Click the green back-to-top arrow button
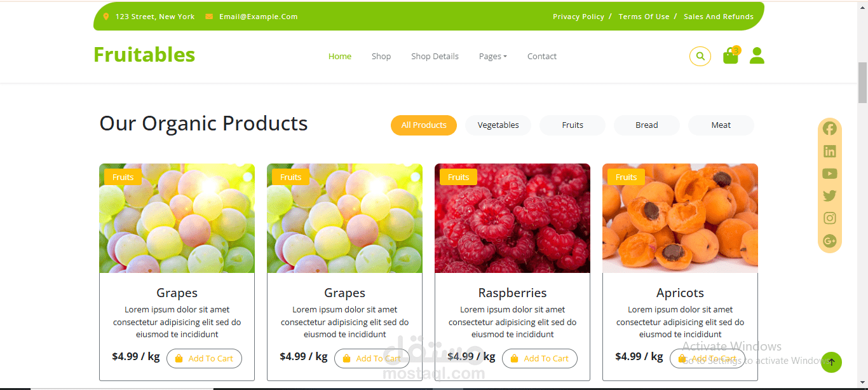The width and height of the screenshot is (868, 390). tap(831, 362)
